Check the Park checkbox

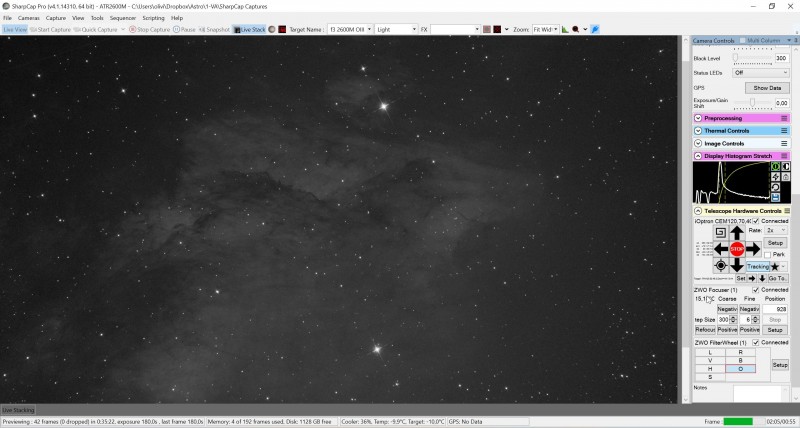click(768, 255)
